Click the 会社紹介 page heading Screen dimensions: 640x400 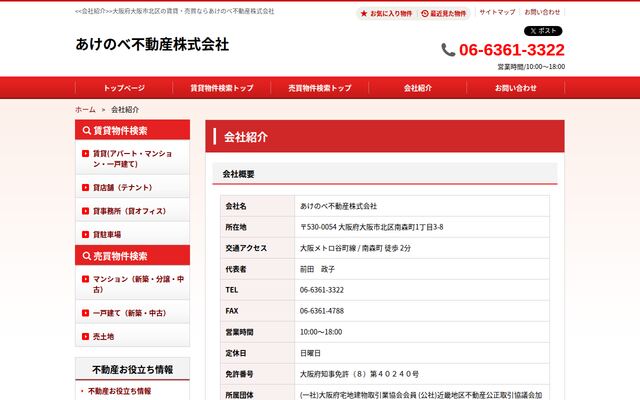(x=246, y=137)
